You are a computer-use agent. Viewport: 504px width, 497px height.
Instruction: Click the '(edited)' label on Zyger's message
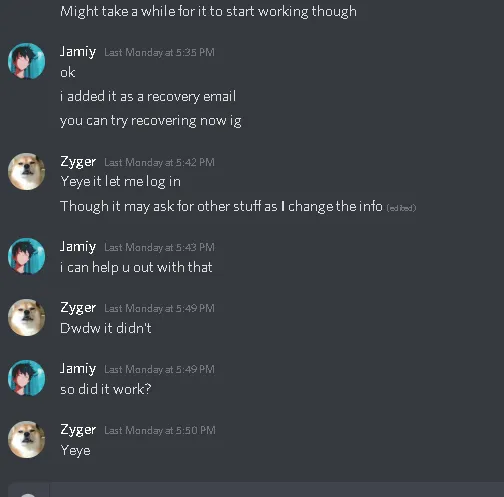click(x=401, y=208)
